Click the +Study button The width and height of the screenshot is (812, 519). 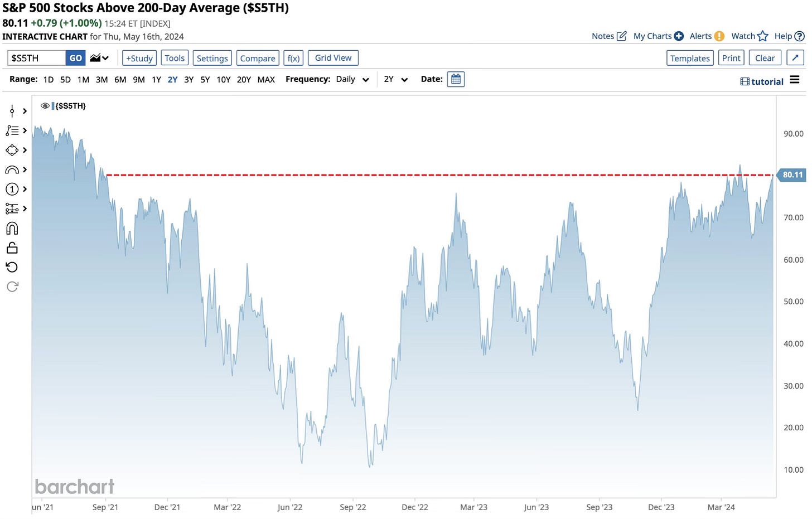click(139, 58)
